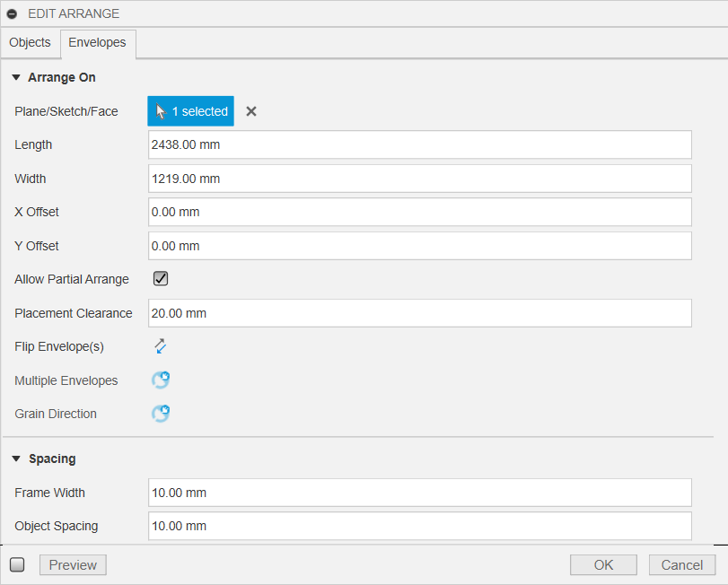The height and width of the screenshot is (585, 728).
Task: Select the Envelopes tab
Action: [x=97, y=43]
